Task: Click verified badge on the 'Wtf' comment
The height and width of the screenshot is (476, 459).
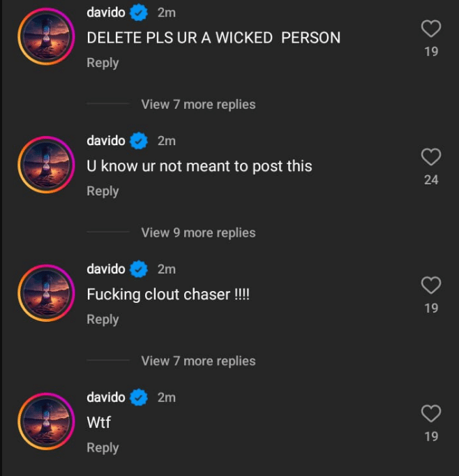Action: tap(139, 397)
